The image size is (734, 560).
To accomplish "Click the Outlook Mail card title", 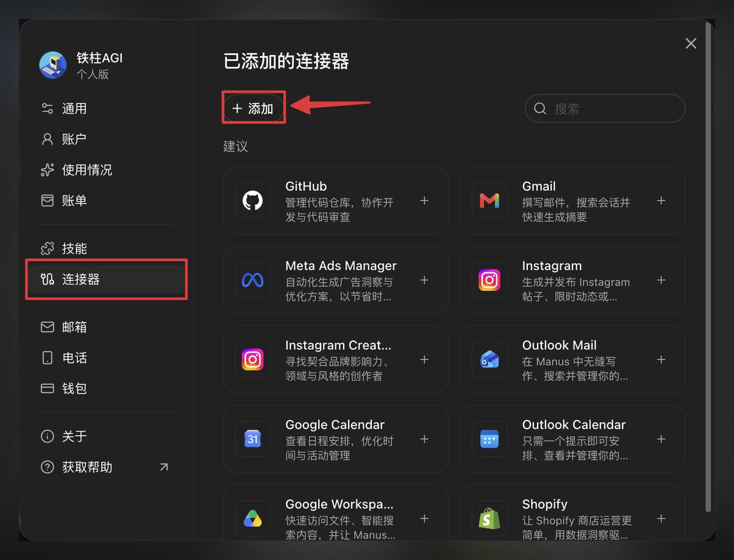I will click(560, 345).
